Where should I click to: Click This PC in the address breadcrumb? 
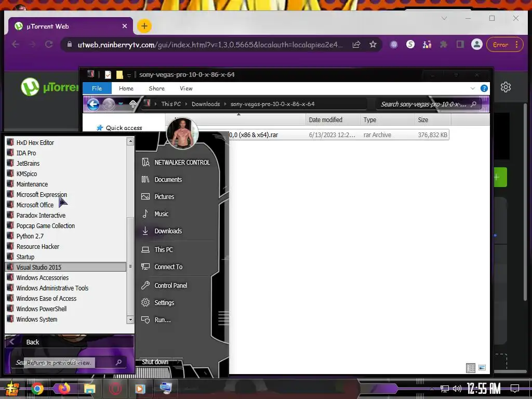pos(171,104)
